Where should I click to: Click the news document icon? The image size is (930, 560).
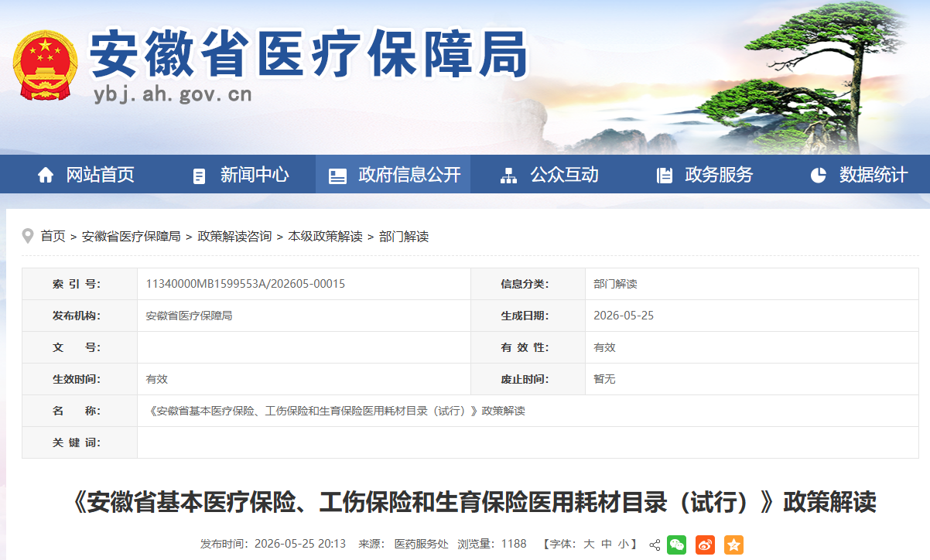(200, 176)
